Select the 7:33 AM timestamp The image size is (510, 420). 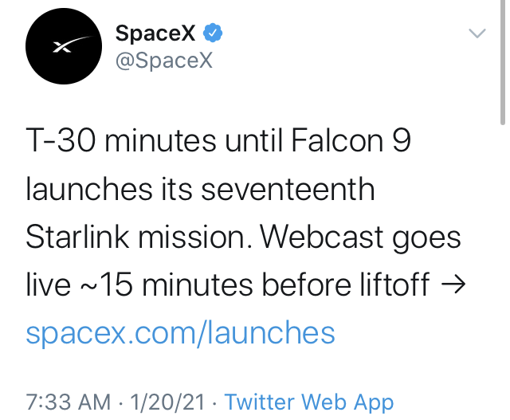point(69,402)
